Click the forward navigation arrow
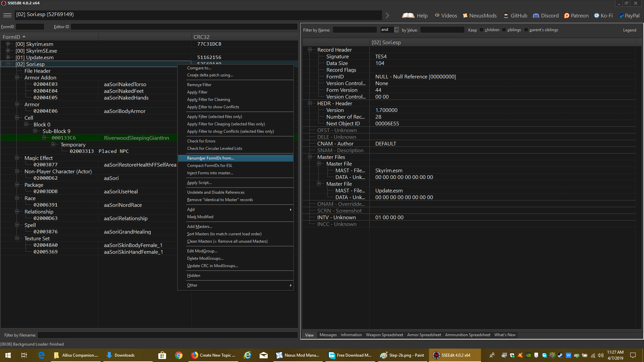 coord(387,15)
